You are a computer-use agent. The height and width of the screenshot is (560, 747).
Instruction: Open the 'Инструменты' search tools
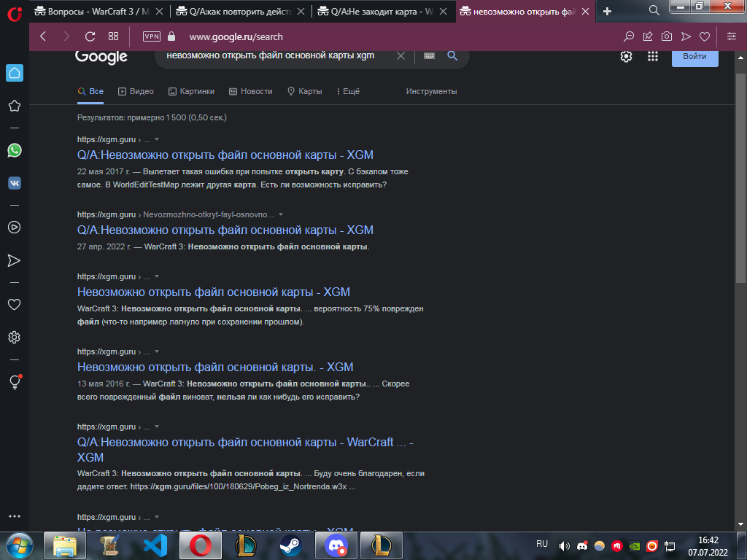431,91
